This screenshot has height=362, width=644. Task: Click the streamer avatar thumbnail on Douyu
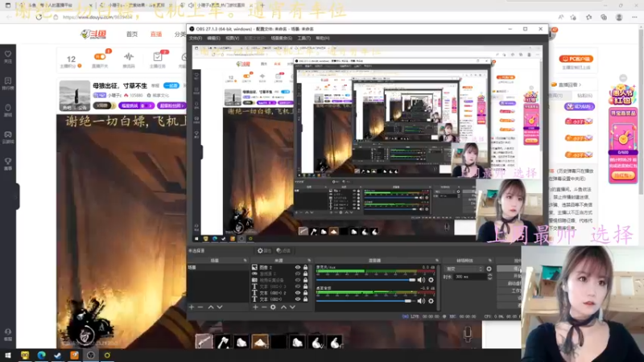(x=74, y=96)
